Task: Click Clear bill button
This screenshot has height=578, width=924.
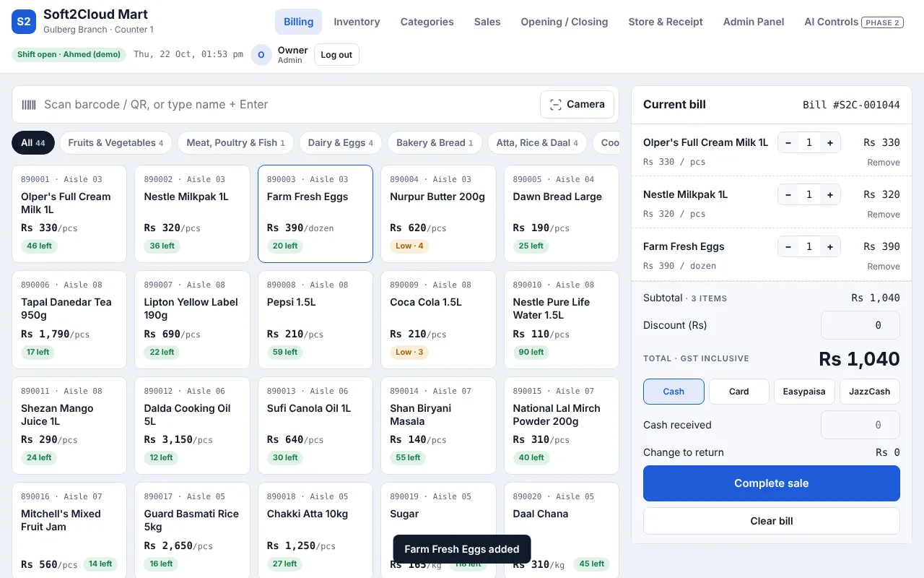Action: (x=772, y=521)
